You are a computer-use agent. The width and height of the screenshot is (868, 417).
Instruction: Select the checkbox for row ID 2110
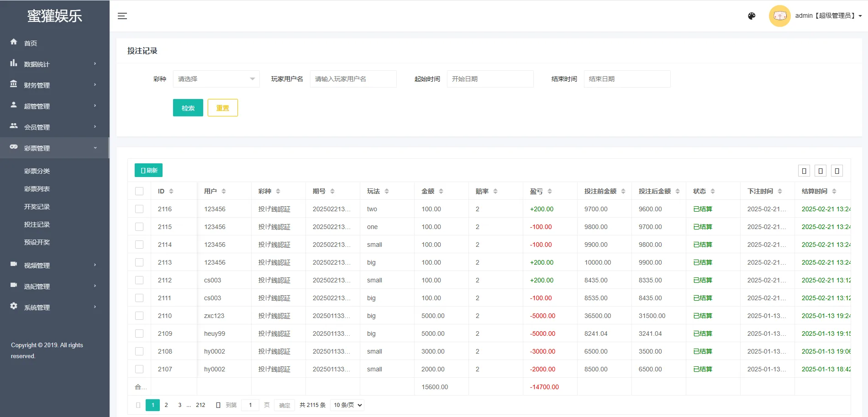click(x=139, y=316)
